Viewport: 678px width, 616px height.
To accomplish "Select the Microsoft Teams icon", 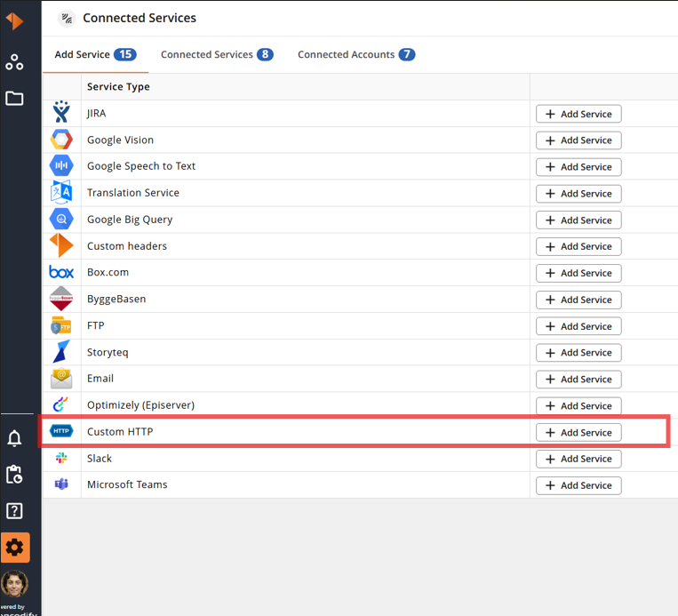I will [61, 484].
